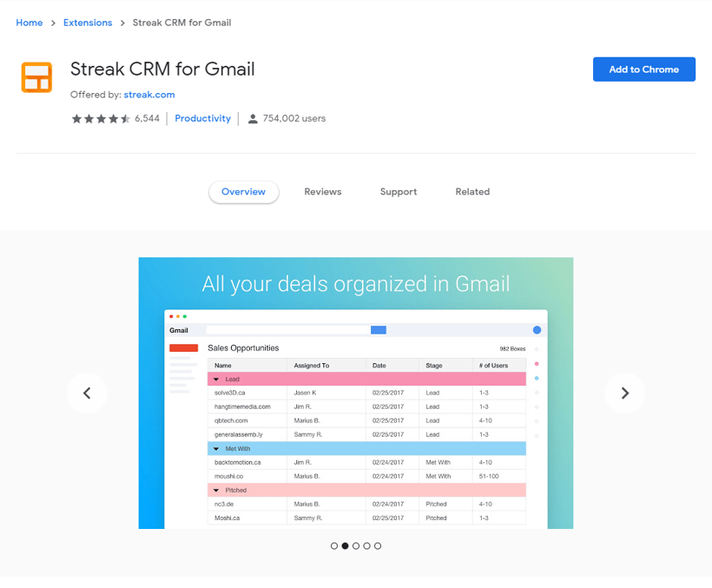Click the Sales Opportunities screenshot preview

click(355, 417)
